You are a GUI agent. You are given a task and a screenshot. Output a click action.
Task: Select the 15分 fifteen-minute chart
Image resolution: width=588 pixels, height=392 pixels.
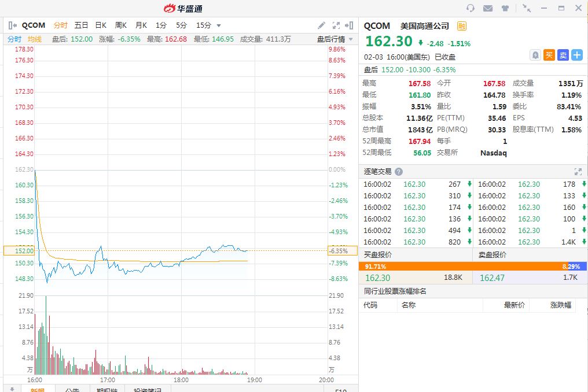coord(204,25)
